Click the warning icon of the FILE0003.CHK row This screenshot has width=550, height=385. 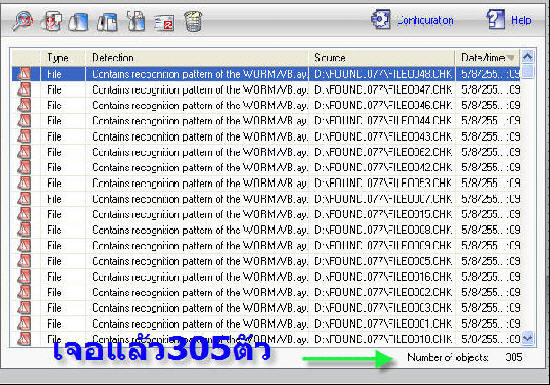coord(24,308)
